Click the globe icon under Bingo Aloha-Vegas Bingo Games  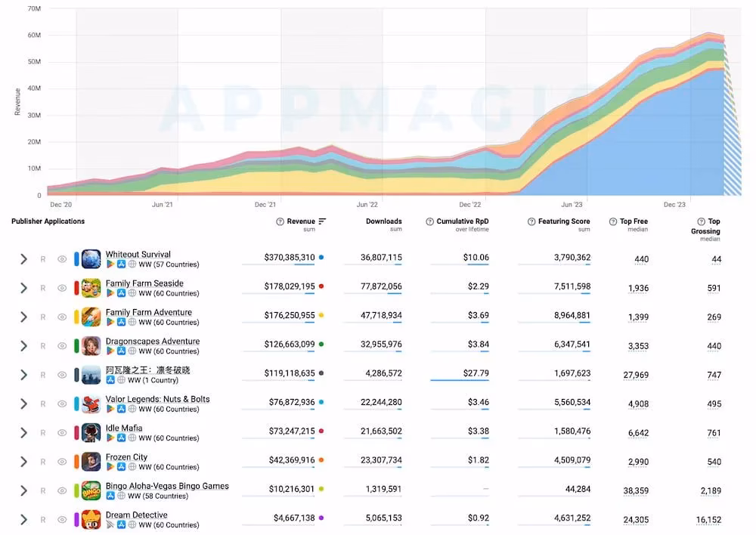pyautogui.click(x=122, y=496)
